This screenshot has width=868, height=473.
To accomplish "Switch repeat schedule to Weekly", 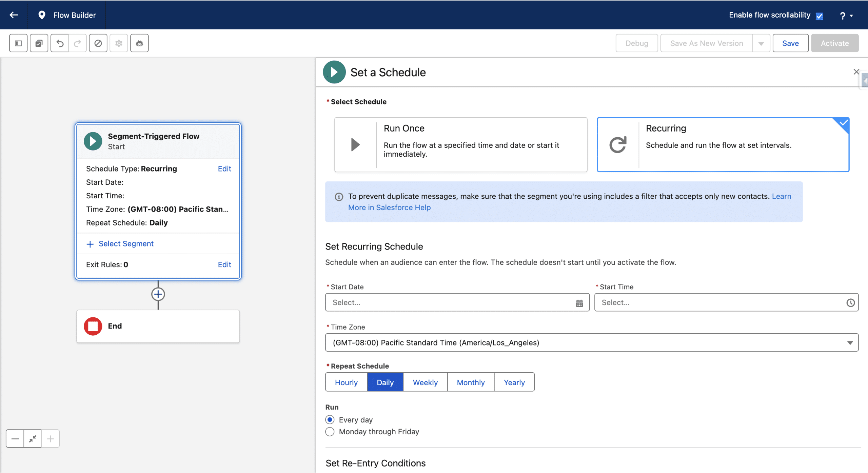I will 425,382.
